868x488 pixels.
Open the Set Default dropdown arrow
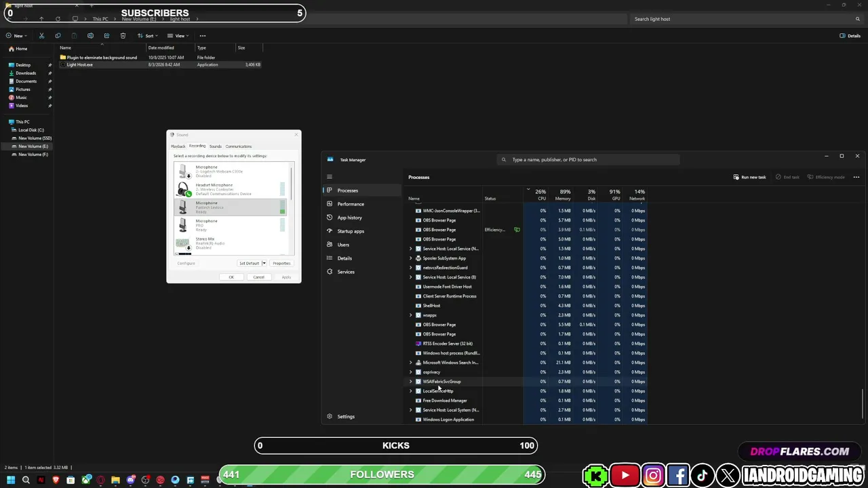coord(264,264)
